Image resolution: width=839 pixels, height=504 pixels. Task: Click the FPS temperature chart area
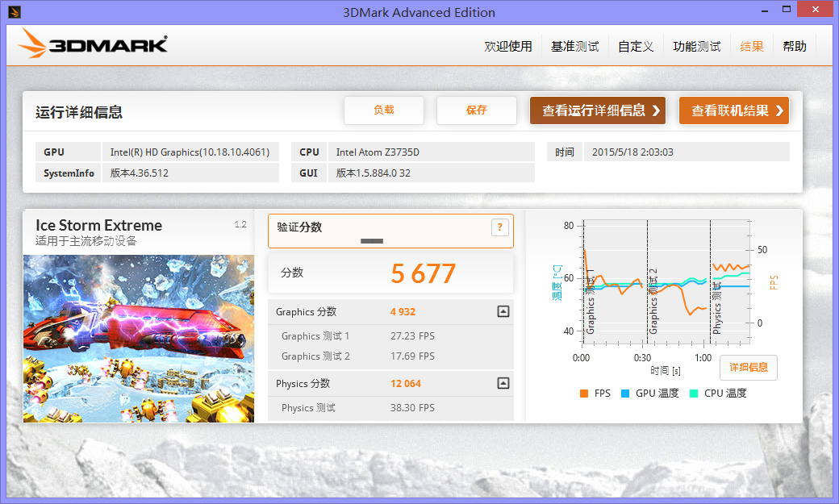click(x=666, y=281)
